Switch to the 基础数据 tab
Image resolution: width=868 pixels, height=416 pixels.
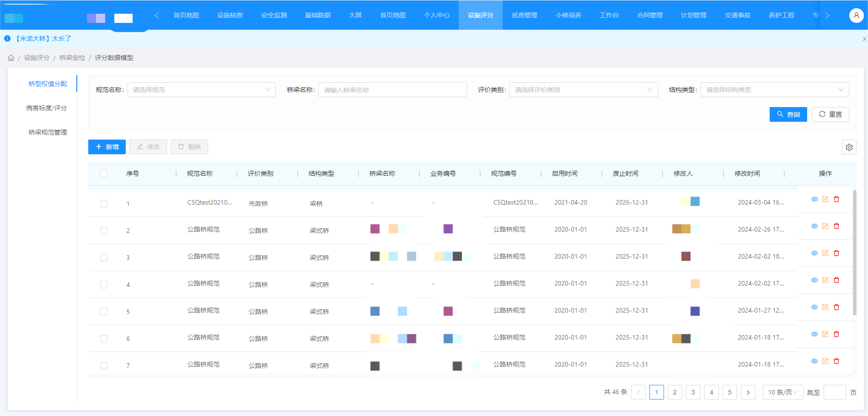pos(318,15)
